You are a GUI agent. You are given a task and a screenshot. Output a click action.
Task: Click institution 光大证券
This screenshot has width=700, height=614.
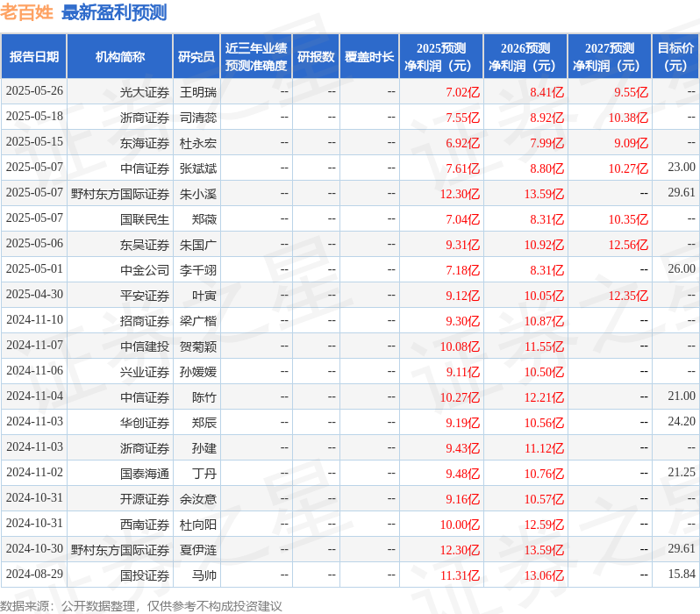145,92
